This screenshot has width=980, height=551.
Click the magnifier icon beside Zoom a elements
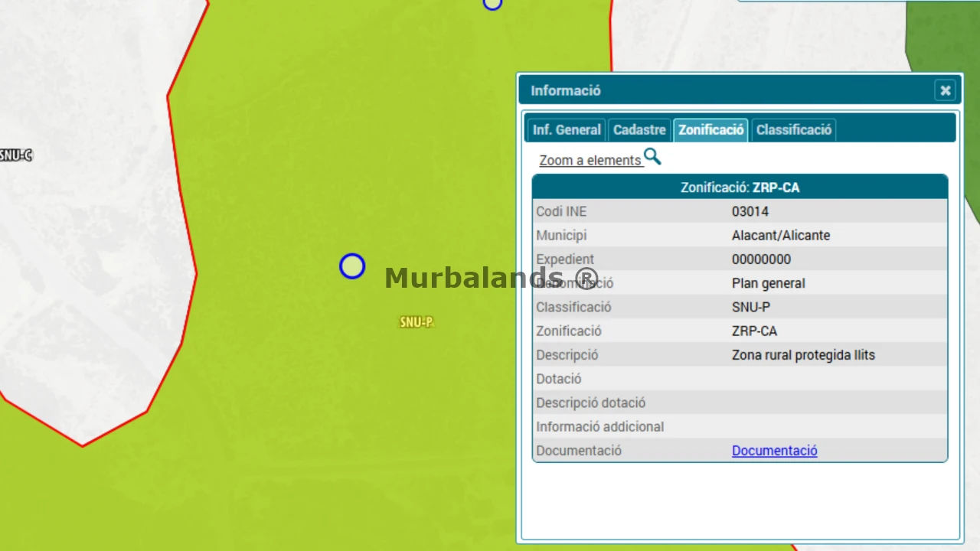pyautogui.click(x=652, y=157)
